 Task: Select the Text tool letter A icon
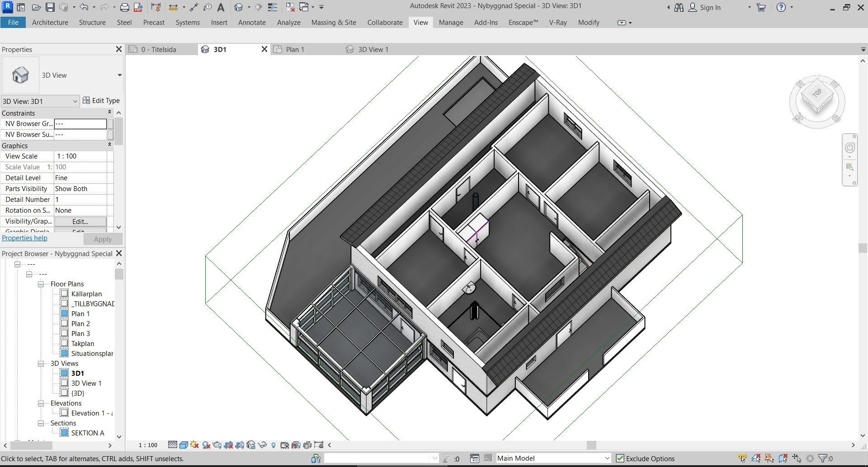[221, 7]
